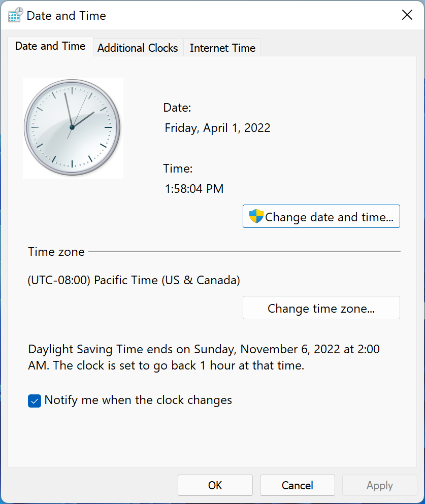This screenshot has height=504, width=425.
Task: Close the Date and Time dialog
Action: coord(407,15)
